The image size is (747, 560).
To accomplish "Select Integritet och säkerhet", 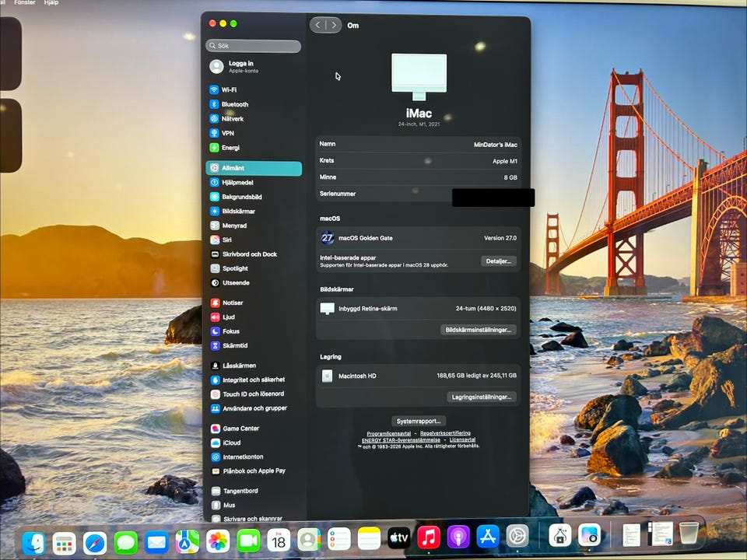I will (x=254, y=380).
